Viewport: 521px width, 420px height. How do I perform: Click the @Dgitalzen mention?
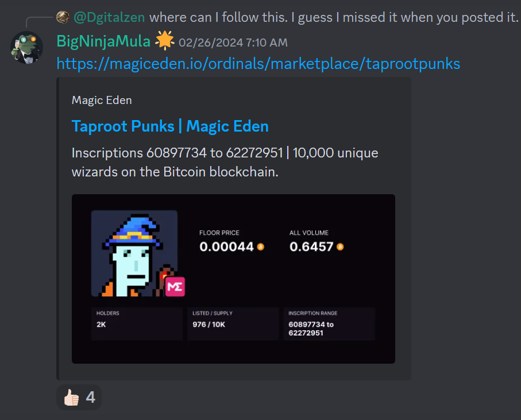[109, 17]
